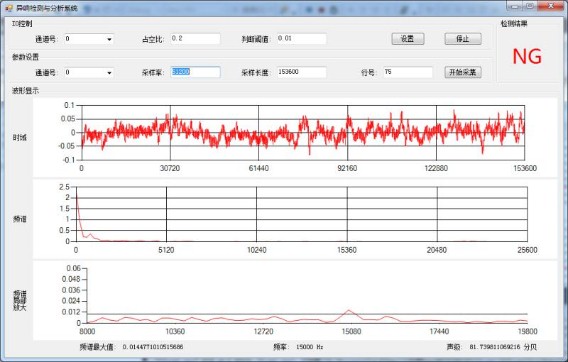The width and height of the screenshot is (568, 362).
Task: Click the application icon in the title bar
Action: (x=9, y=8)
